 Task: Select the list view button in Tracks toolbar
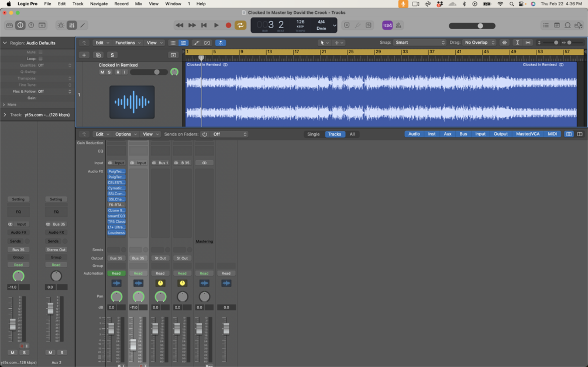click(x=183, y=43)
